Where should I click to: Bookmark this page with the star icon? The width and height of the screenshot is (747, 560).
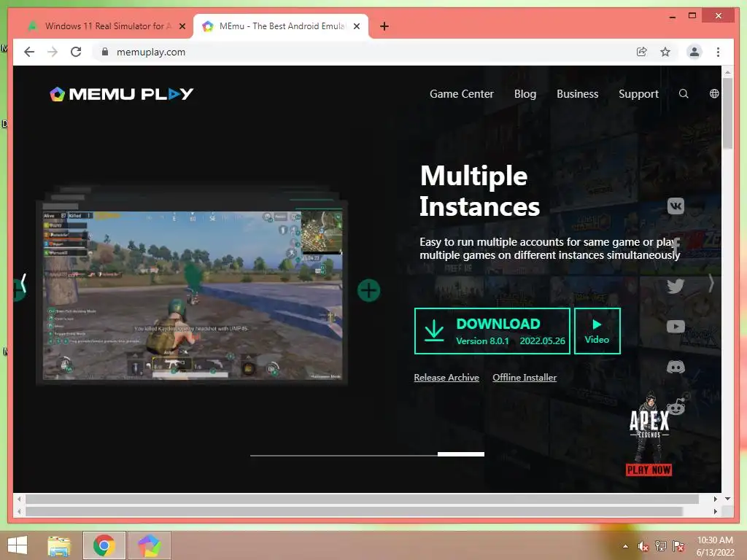pos(665,52)
